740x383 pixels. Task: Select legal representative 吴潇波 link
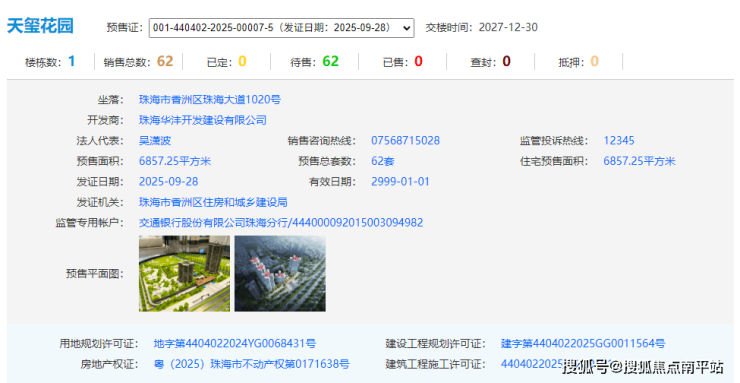(x=155, y=141)
